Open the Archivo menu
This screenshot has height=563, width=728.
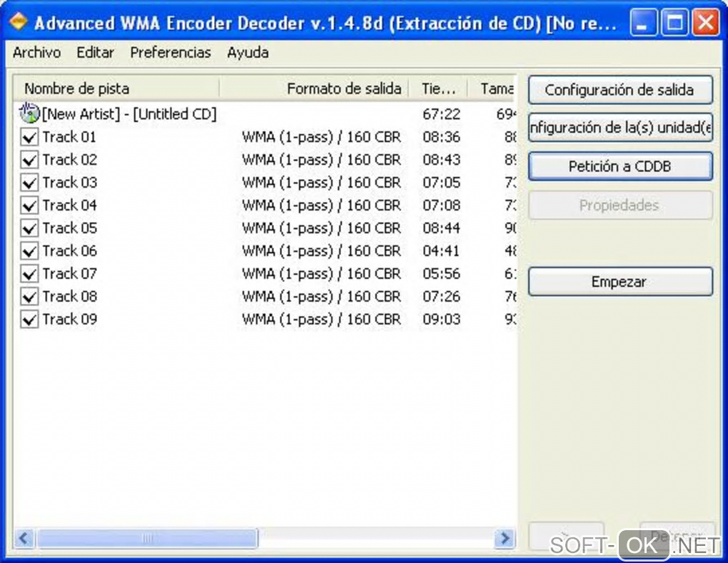pyautogui.click(x=36, y=53)
